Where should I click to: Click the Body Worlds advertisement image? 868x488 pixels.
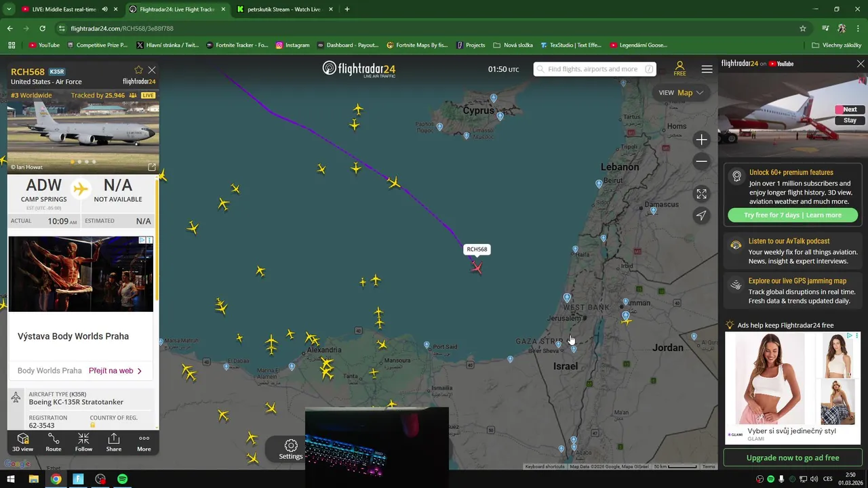[81, 274]
